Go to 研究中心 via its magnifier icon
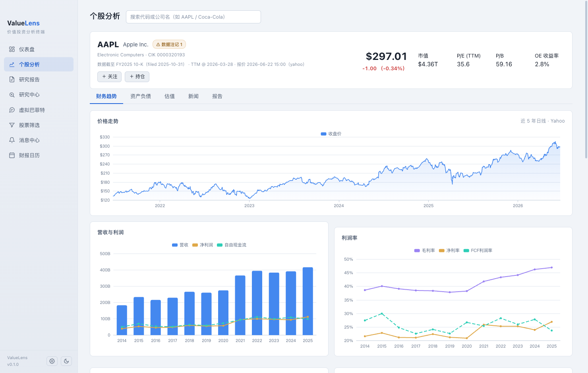 [12, 95]
